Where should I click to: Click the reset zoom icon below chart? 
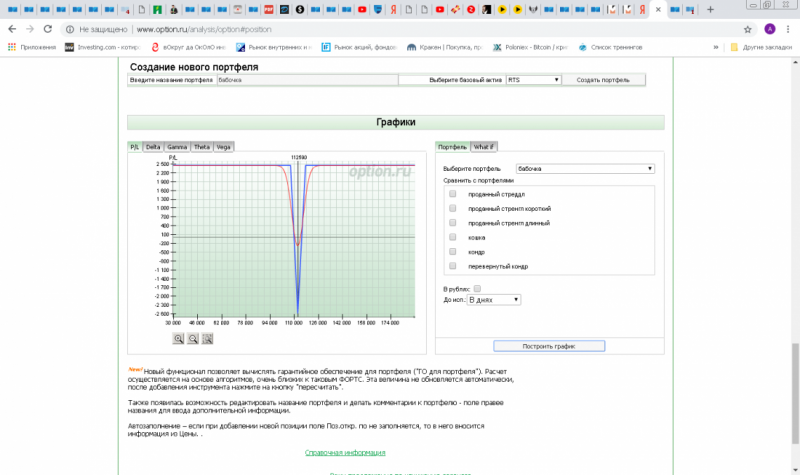coord(208,339)
